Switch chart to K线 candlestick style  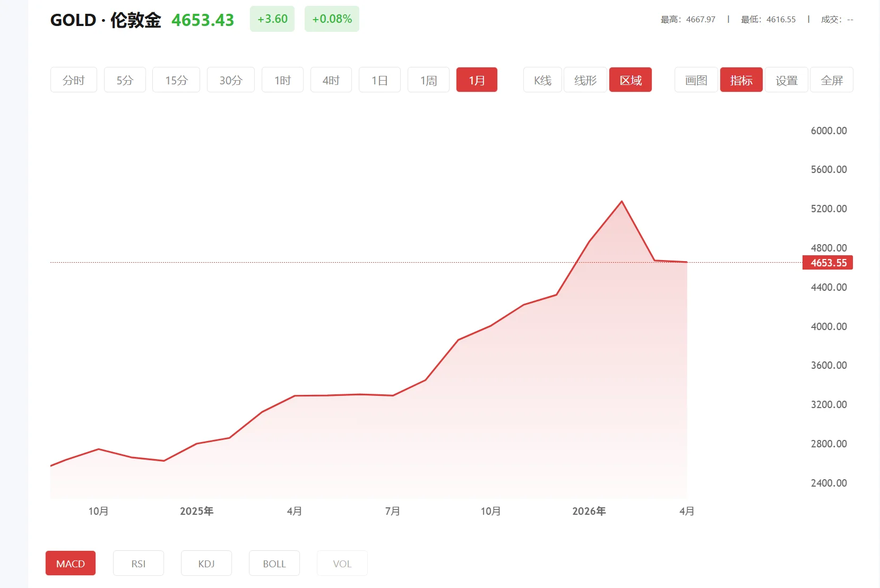click(542, 80)
